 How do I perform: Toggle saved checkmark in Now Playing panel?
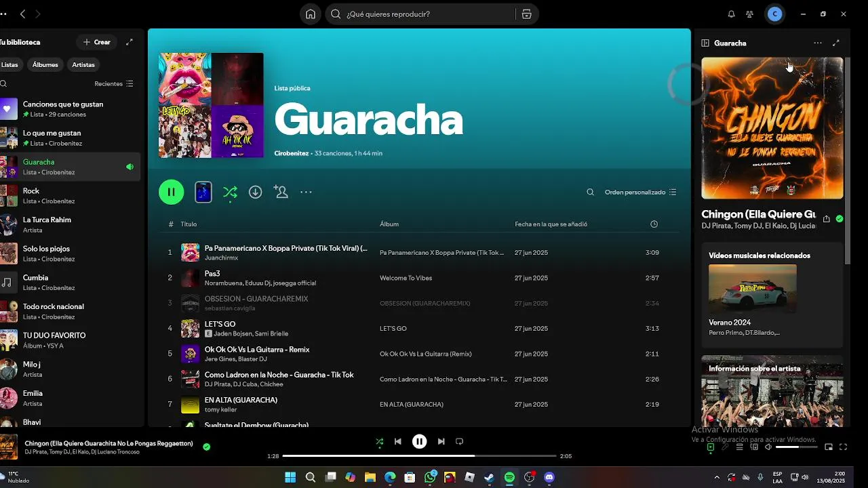coord(840,219)
